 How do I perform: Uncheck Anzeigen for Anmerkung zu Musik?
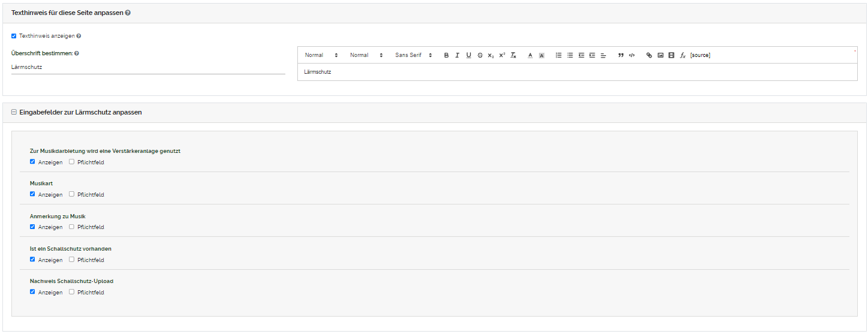32,227
